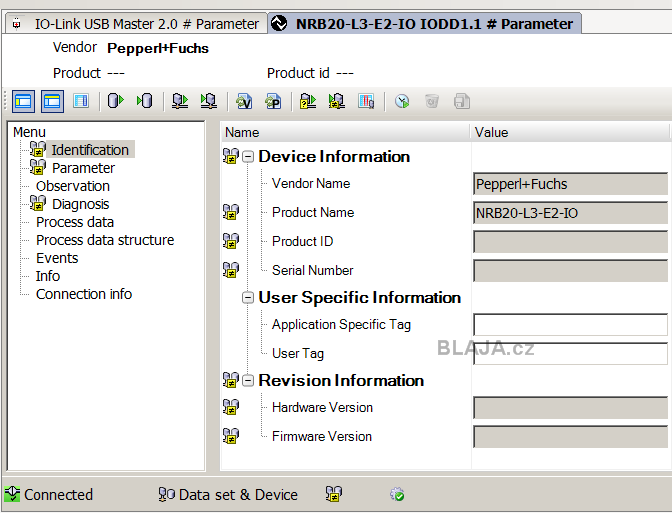The height and width of the screenshot is (513, 672).
Task: Click the Firmware Version value field
Action: [570, 437]
